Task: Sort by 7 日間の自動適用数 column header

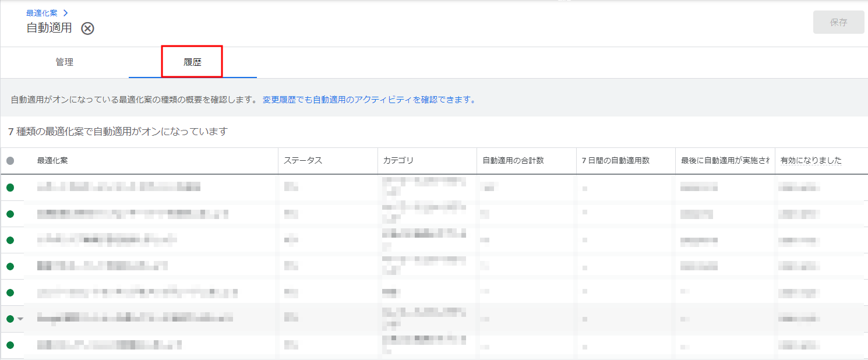Action: click(x=615, y=161)
